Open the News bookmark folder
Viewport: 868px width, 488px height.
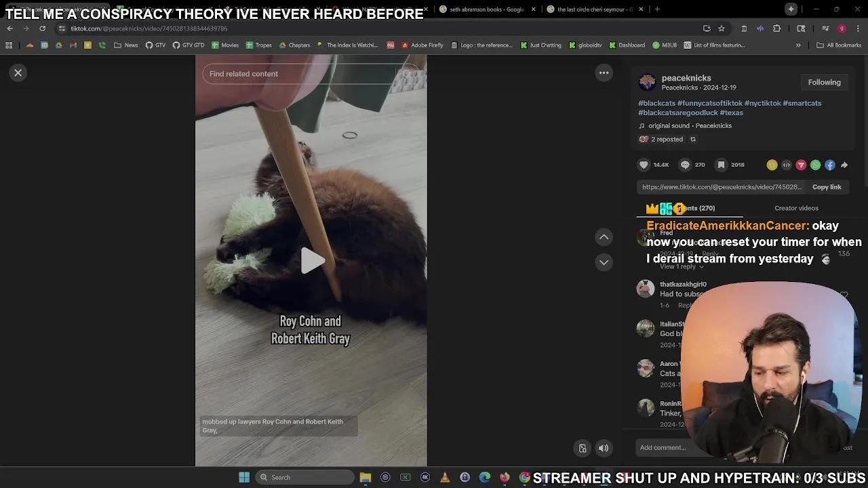(x=126, y=45)
